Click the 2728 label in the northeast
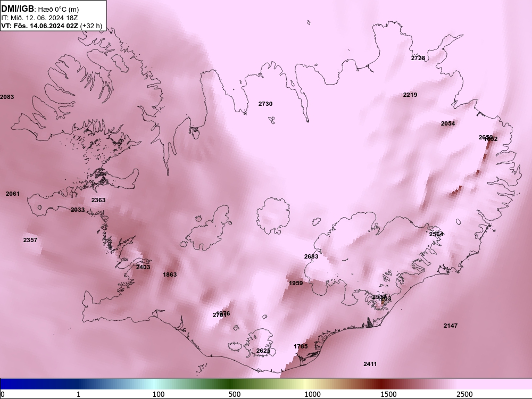The width and height of the screenshot is (532, 399). pos(418,58)
